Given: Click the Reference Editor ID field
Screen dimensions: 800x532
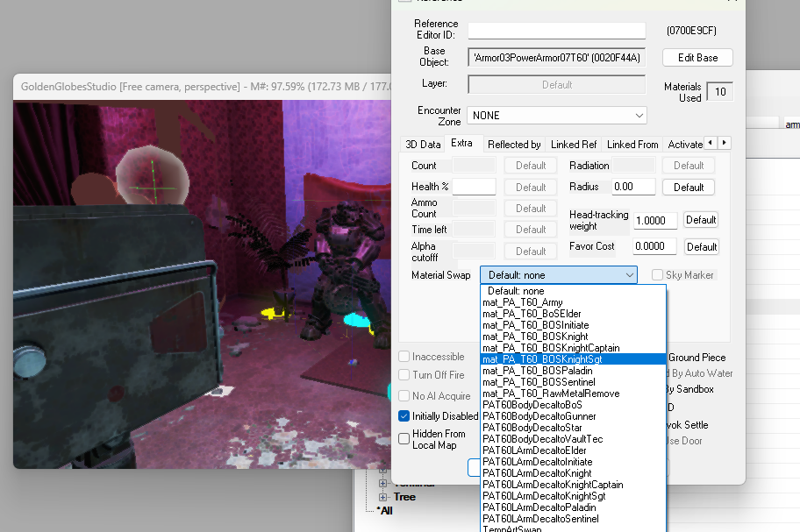Looking at the screenshot, I should pos(557,31).
